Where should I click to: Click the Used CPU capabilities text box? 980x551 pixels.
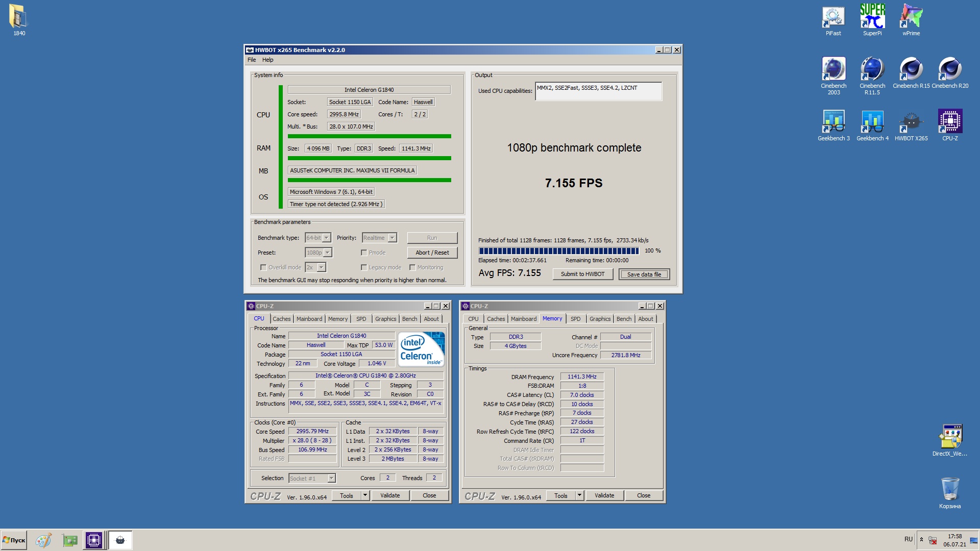pos(598,91)
